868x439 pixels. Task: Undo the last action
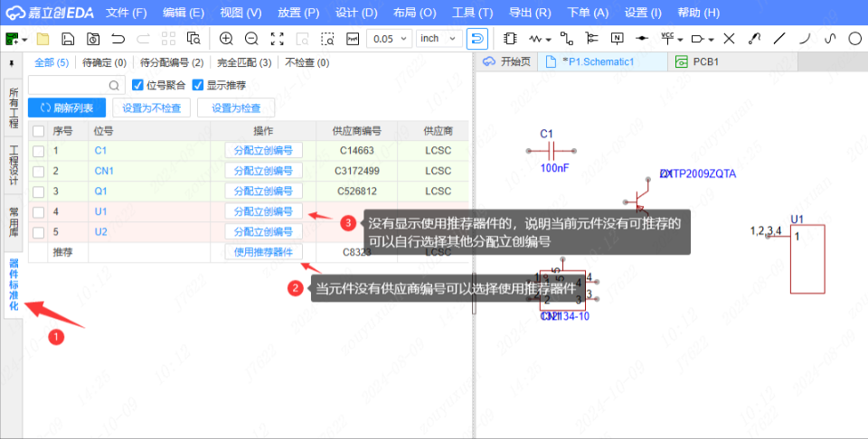(118, 39)
